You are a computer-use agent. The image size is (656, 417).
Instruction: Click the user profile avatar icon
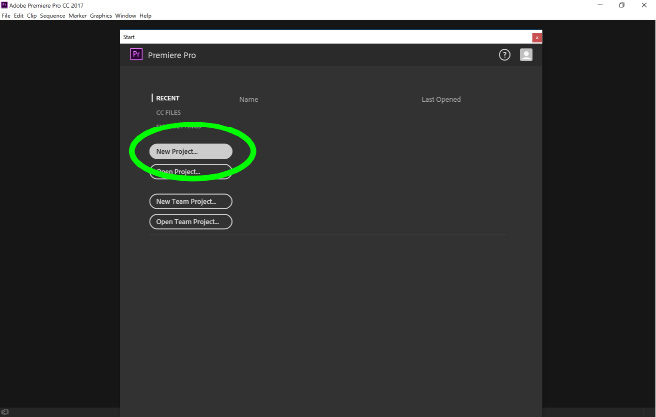point(526,55)
